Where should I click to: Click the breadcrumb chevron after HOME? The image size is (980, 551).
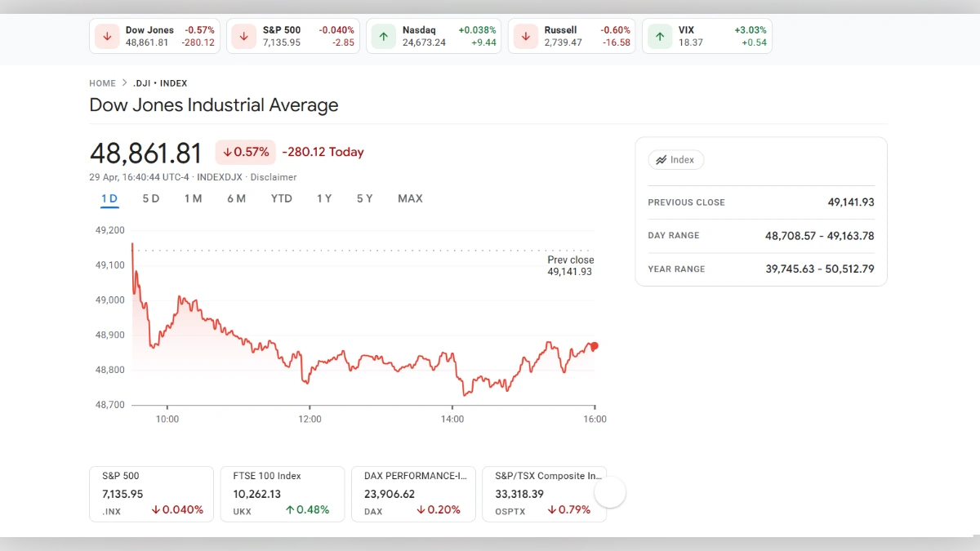click(124, 83)
